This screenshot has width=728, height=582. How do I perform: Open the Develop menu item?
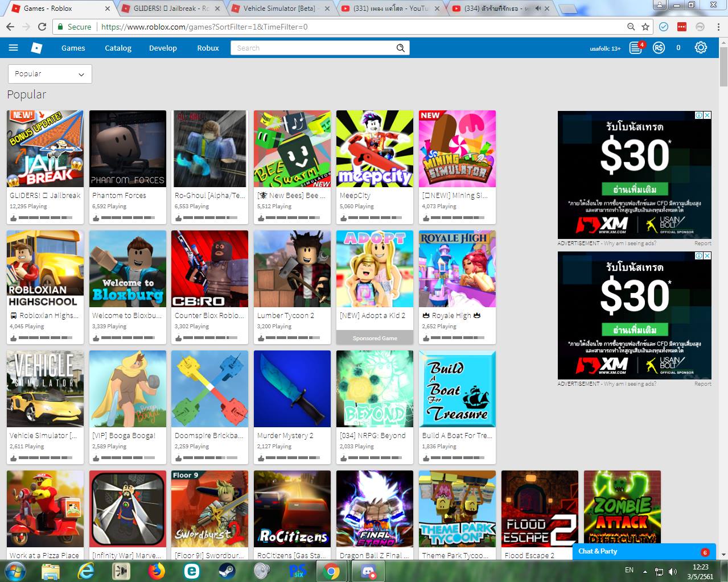(x=163, y=48)
